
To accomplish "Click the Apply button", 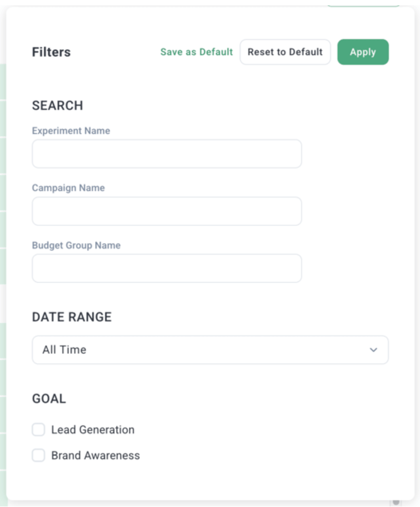I will click(x=362, y=52).
